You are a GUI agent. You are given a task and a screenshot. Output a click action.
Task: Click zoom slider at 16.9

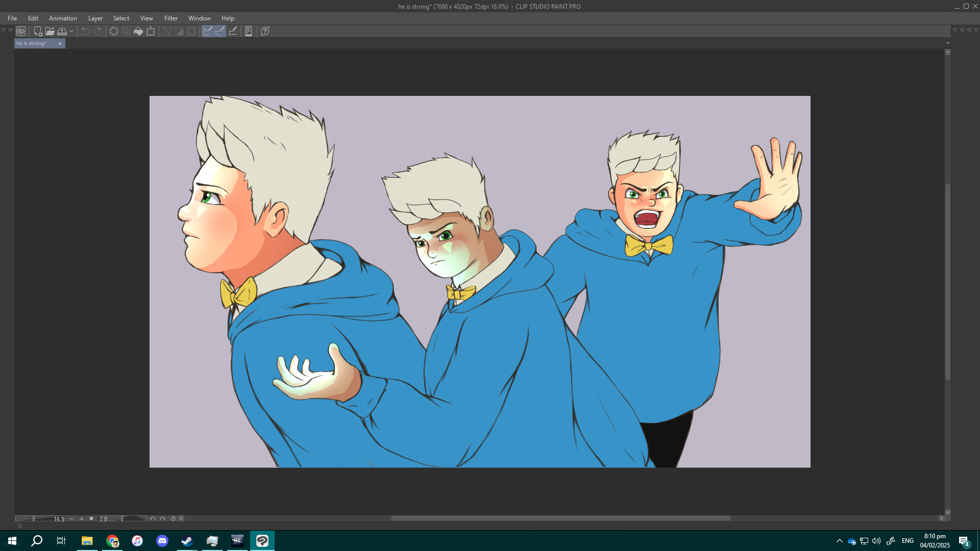tap(40, 518)
